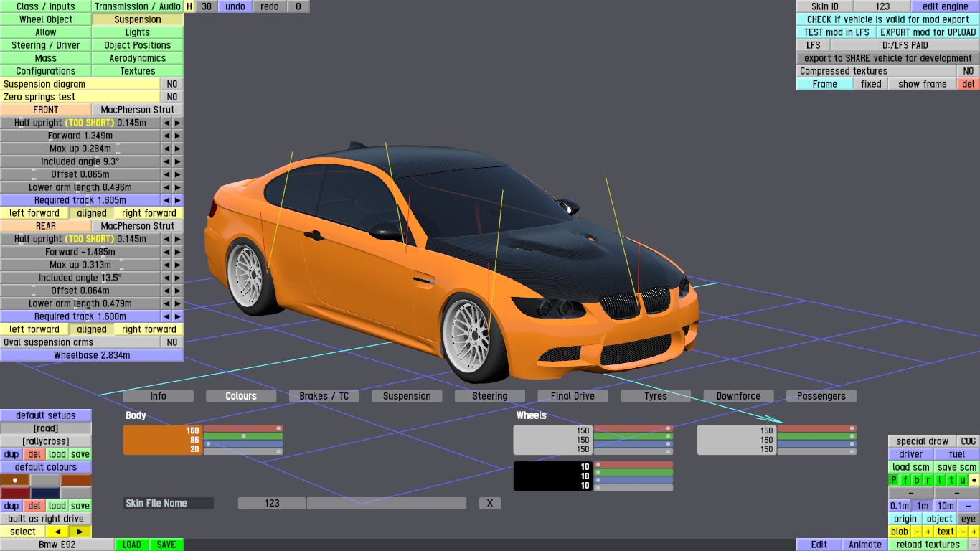This screenshot has width=980, height=551.
Task: Toggle Oval suspension arms NO setting
Action: pos(172,342)
